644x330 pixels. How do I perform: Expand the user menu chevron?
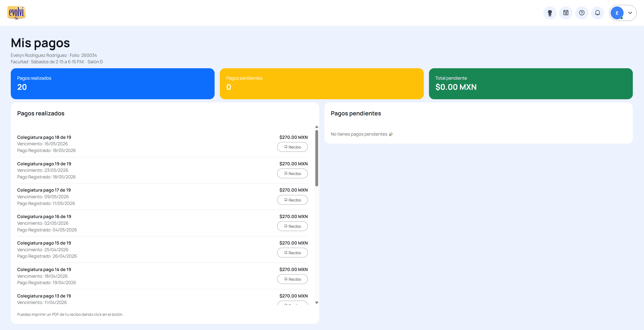click(x=630, y=13)
